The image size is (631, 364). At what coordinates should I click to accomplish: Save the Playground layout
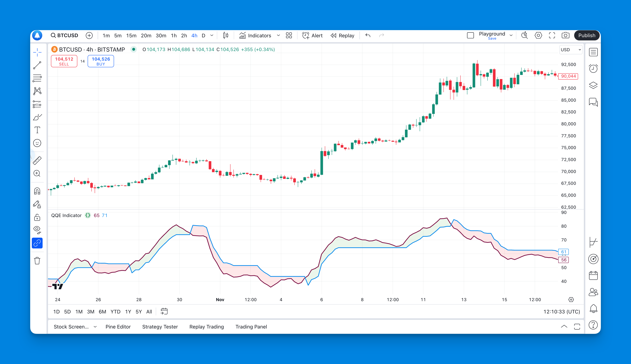tap(492, 38)
